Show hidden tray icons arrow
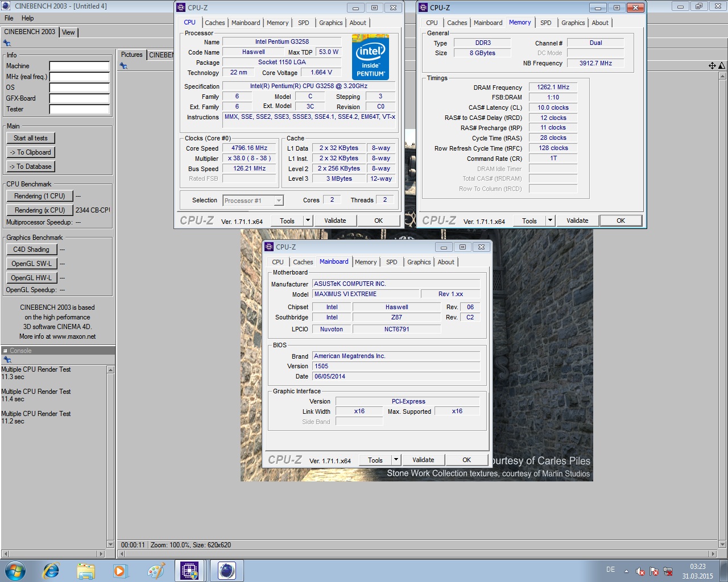 (x=626, y=572)
